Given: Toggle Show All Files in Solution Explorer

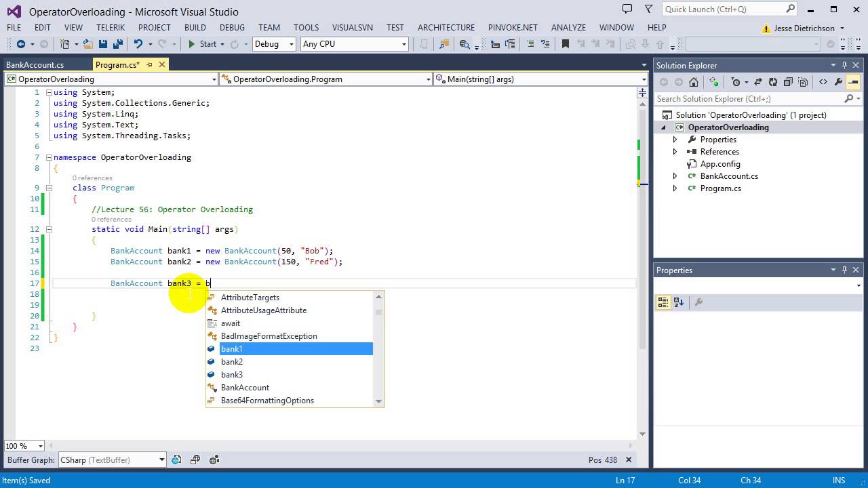Looking at the screenshot, I should 804,82.
